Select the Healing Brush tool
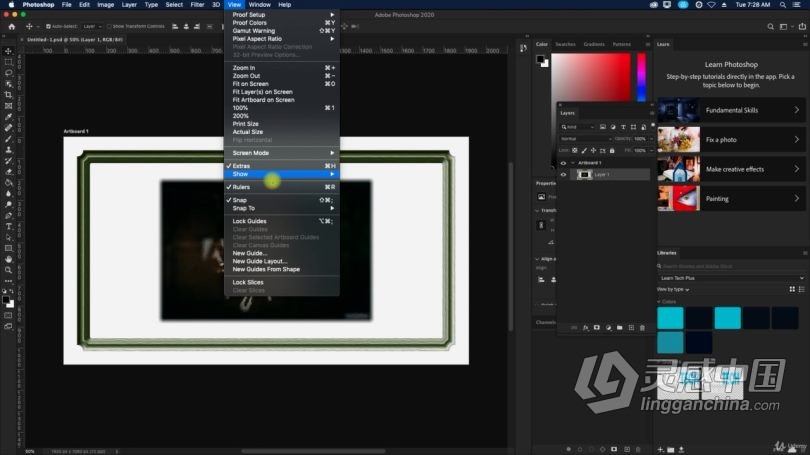 point(8,128)
